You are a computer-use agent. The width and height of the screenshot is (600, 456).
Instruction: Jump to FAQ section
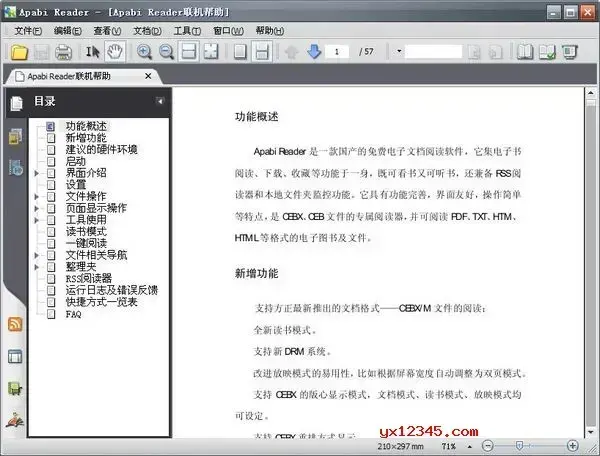(x=73, y=314)
